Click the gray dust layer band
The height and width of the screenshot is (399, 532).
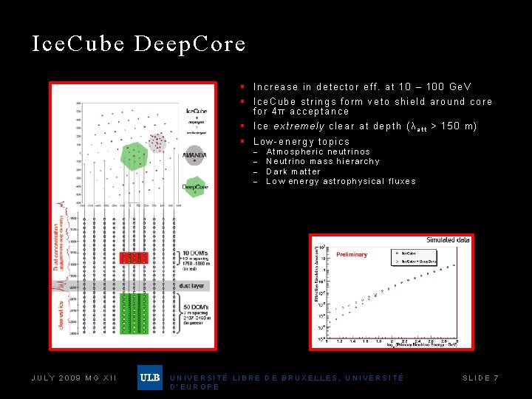click(131, 286)
